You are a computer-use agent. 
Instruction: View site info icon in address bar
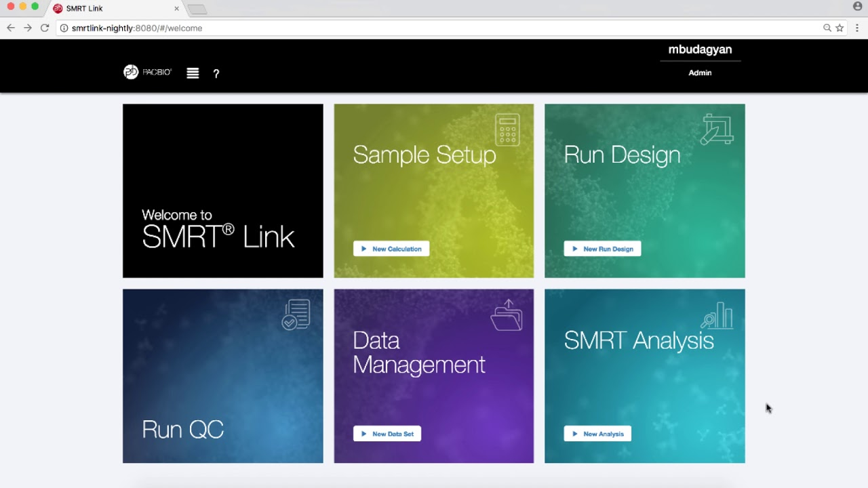pos(64,28)
